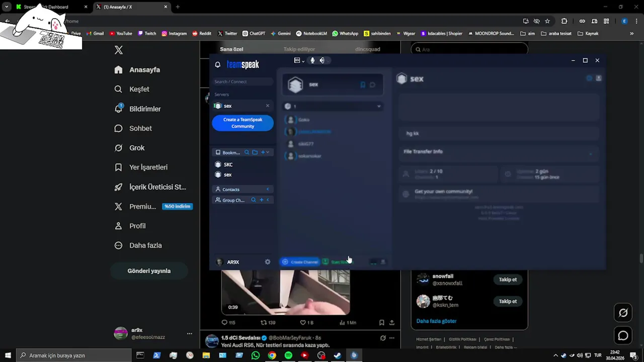Click the Create Channel button
Viewport: 644px width, 362px height.
click(x=300, y=262)
